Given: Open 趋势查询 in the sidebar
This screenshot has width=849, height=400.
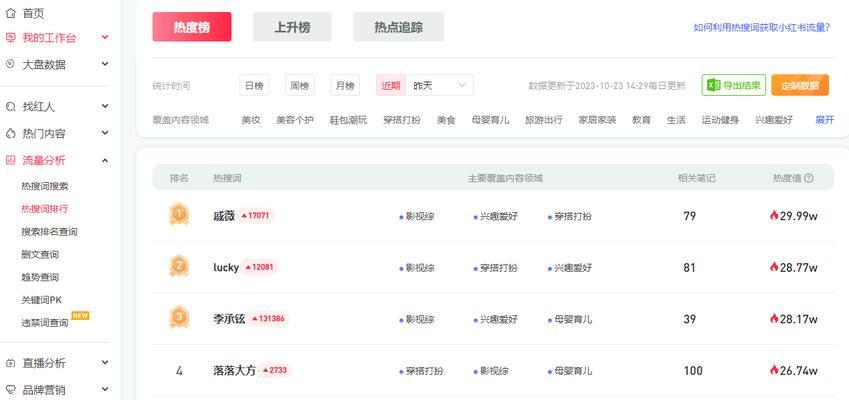Looking at the screenshot, I should [x=40, y=277].
